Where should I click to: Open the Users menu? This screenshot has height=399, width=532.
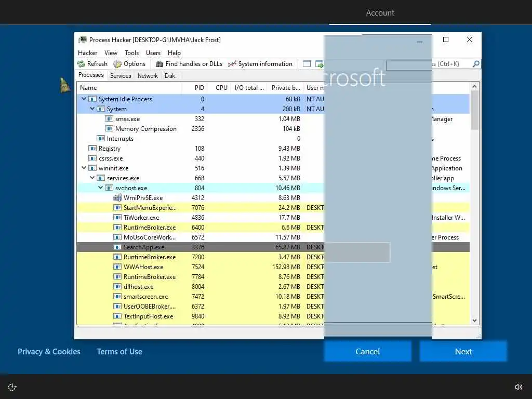pos(153,53)
